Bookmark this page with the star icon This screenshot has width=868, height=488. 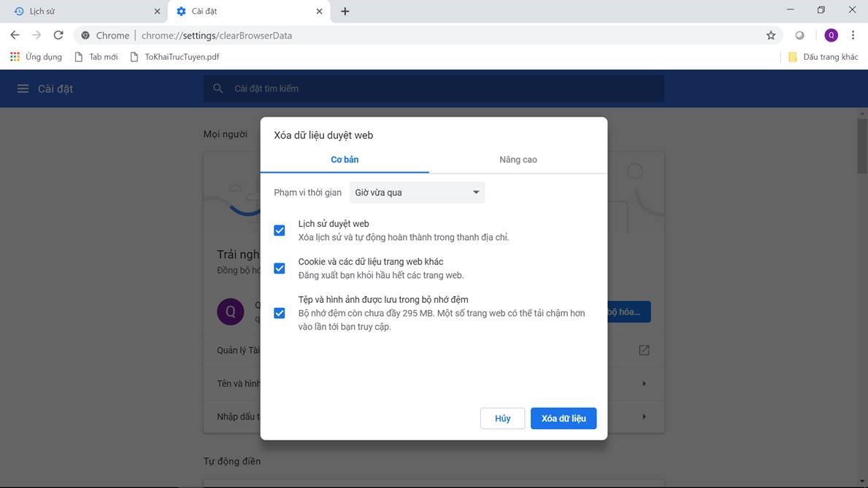pyautogui.click(x=771, y=35)
